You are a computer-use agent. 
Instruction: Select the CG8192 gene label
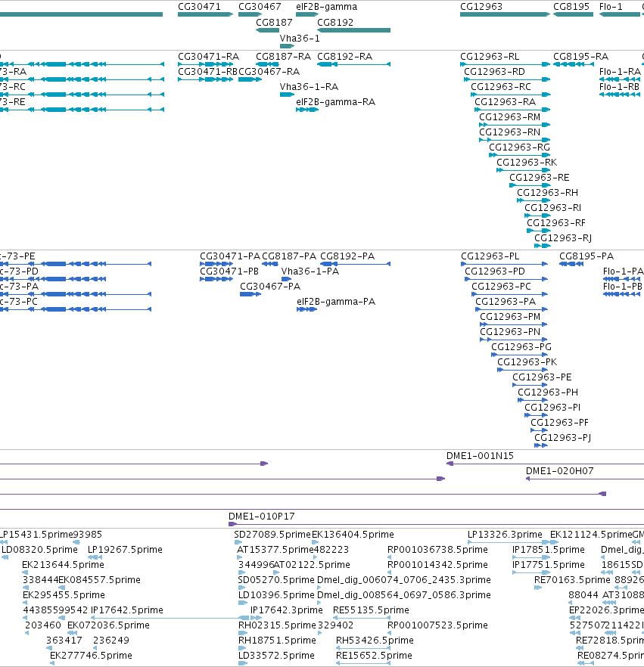(335, 23)
